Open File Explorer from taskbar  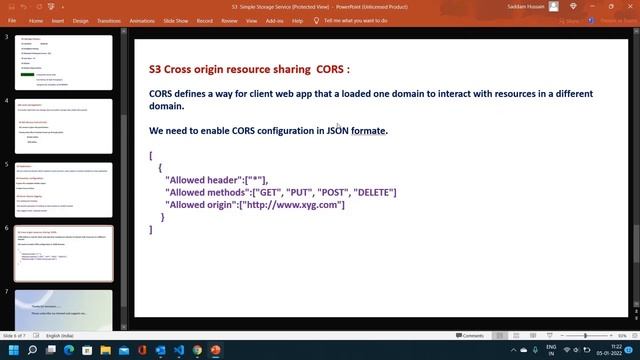click(x=106, y=350)
